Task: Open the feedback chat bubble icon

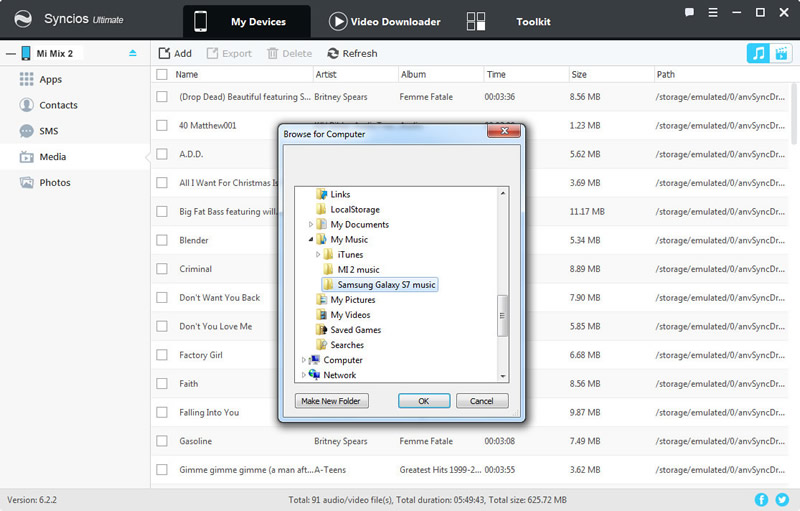Action: click(x=689, y=12)
